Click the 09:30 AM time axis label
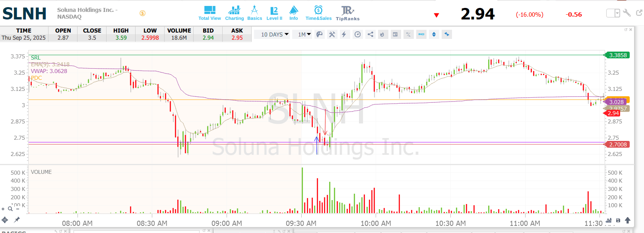 pos(301,223)
